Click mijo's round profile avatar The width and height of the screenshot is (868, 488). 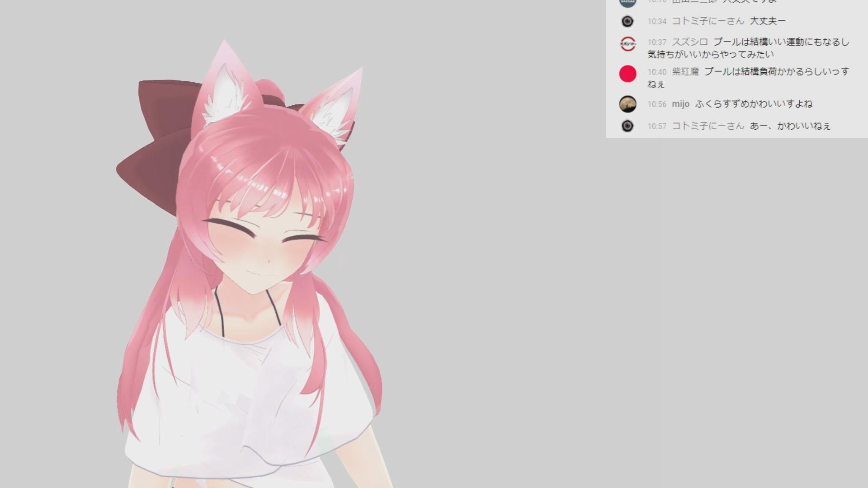(627, 104)
